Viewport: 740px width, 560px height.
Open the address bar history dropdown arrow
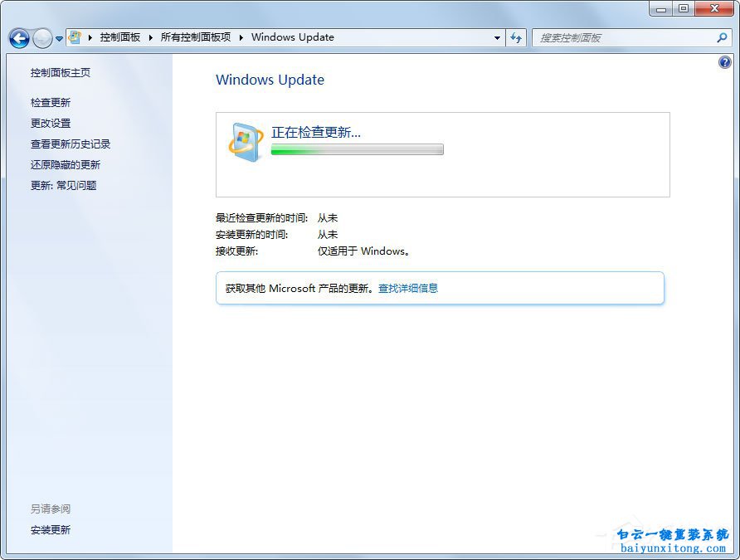point(497,37)
